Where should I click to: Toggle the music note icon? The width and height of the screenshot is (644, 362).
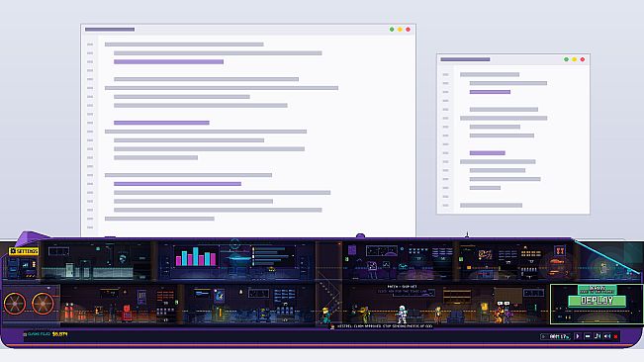[x=598, y=336]
